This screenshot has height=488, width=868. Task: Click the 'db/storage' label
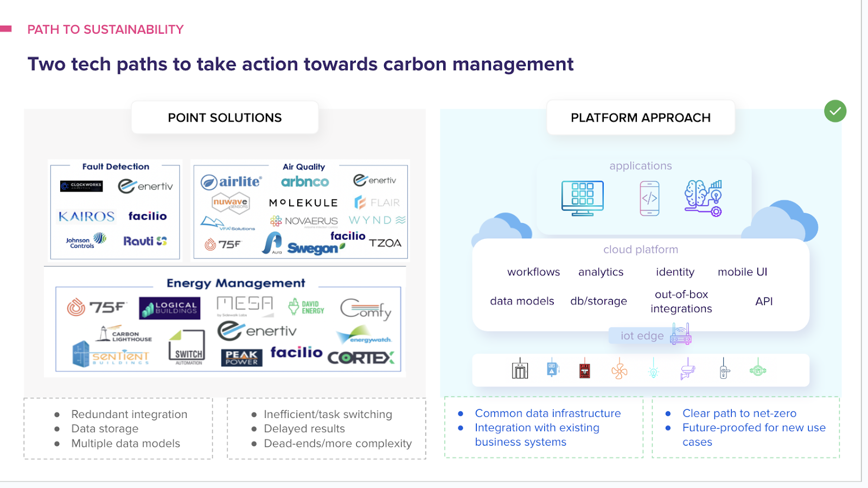click(x=599, y=301)
